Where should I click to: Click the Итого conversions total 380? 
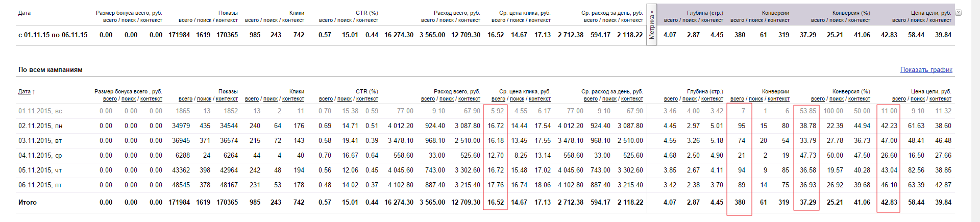coord(740,203)
